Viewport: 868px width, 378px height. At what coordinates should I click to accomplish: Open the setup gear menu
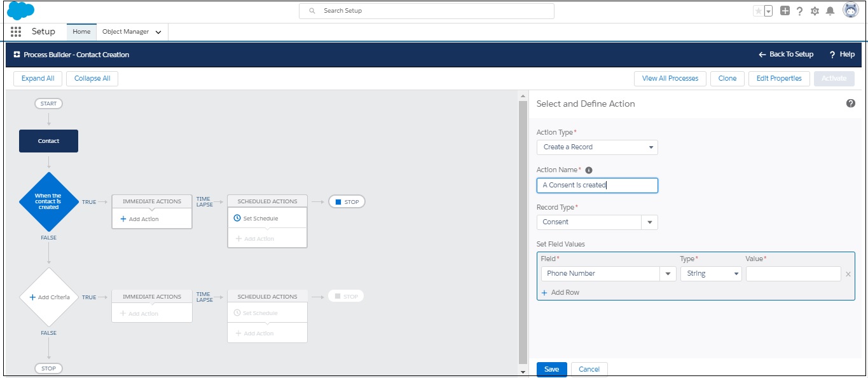pos(815,11)
